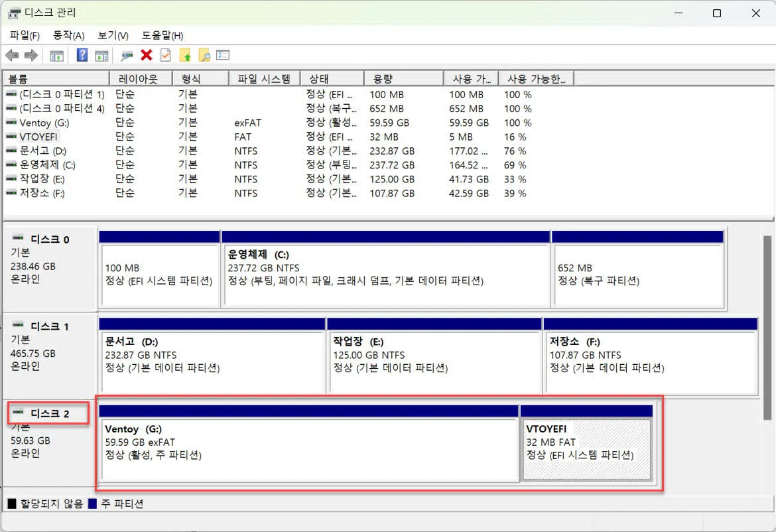Click the 디스크 2 disk label
The width and height of the screenshot is (776, 532).
[x=49, y=414]
